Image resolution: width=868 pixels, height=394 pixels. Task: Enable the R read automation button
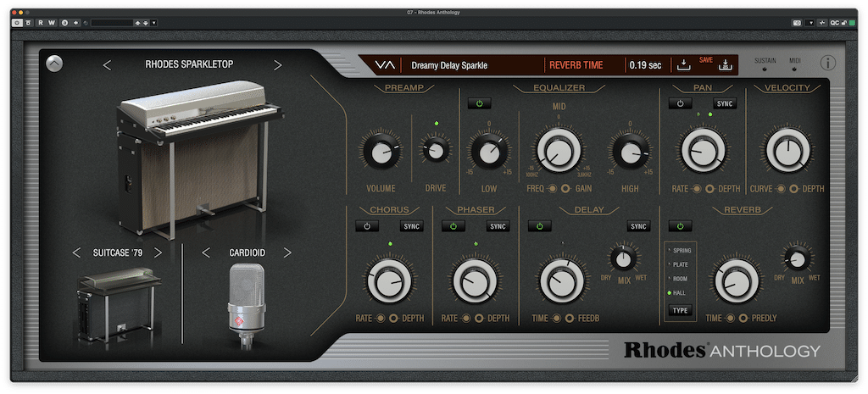(x=41, y=23)
